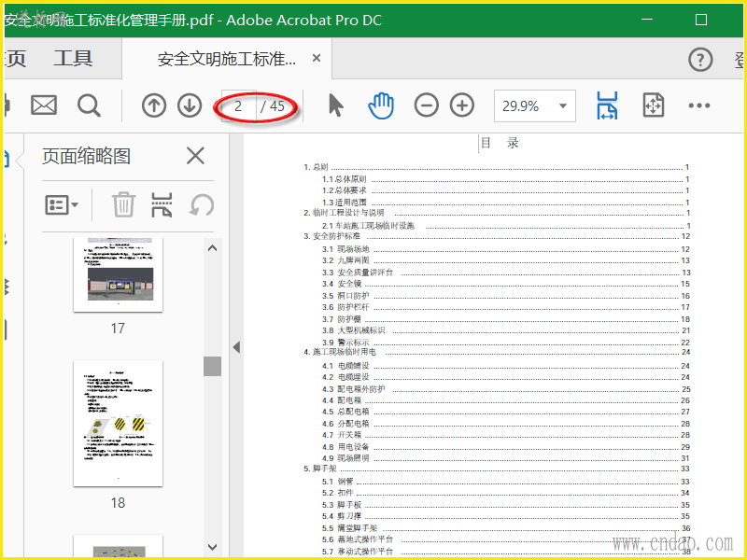Open the 工具 tab
This screenshot has height=560, width=747.
click(73, 59)
